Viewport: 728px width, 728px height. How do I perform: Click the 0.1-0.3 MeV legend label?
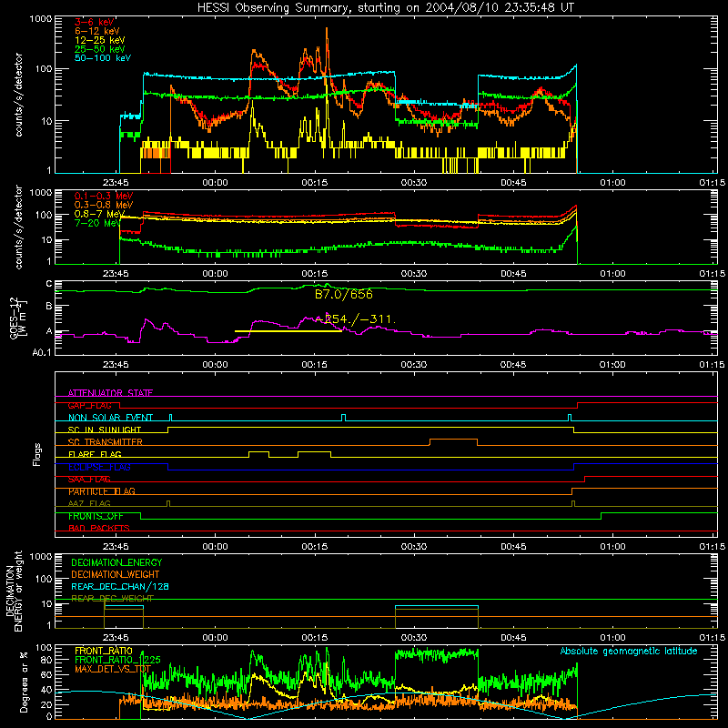[104, 197]
